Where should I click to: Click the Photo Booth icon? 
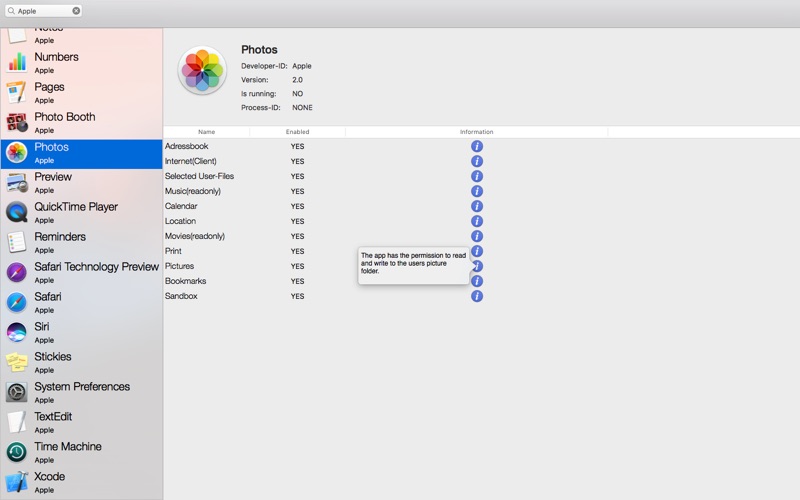tap(17, 122)
